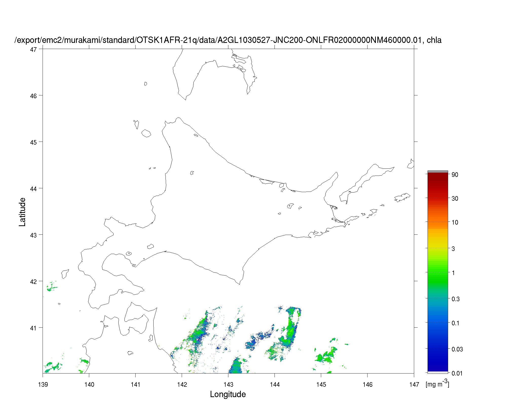Screen dimensions: 532x406
Task: Click colorbar label 0.1
Action: coord(456,323)
